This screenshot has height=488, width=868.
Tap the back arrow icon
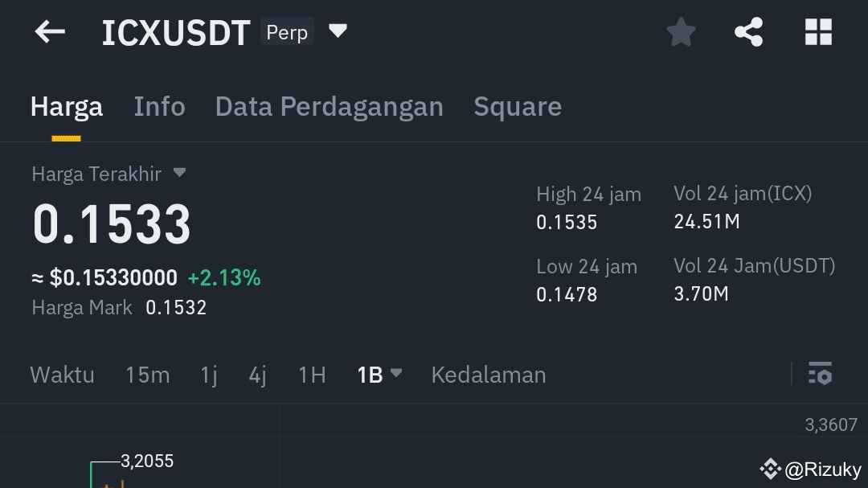coord(50,32)
